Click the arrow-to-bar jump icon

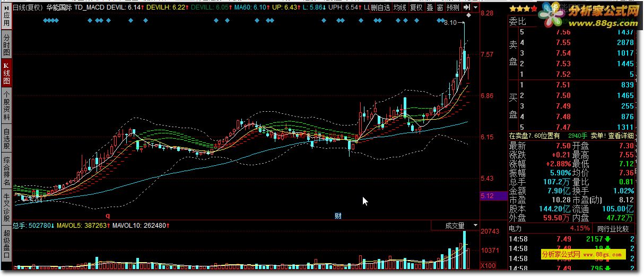[466, 8]
